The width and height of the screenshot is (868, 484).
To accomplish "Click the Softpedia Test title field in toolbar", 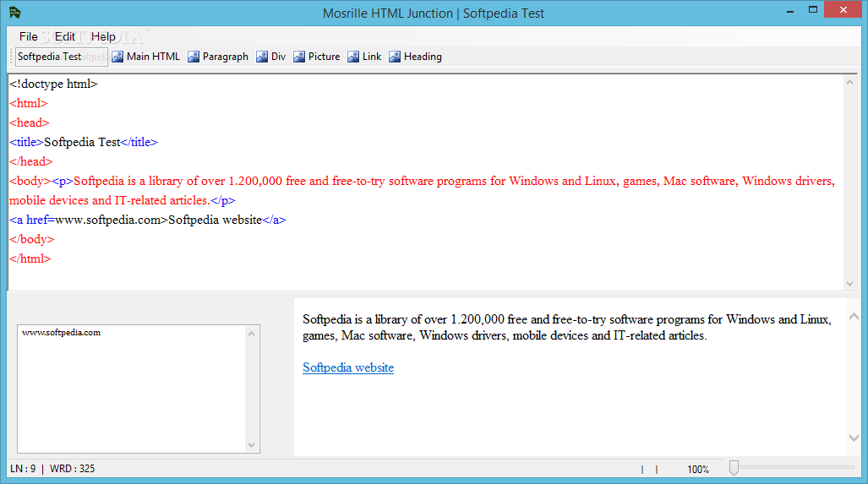I will [62, 57].
